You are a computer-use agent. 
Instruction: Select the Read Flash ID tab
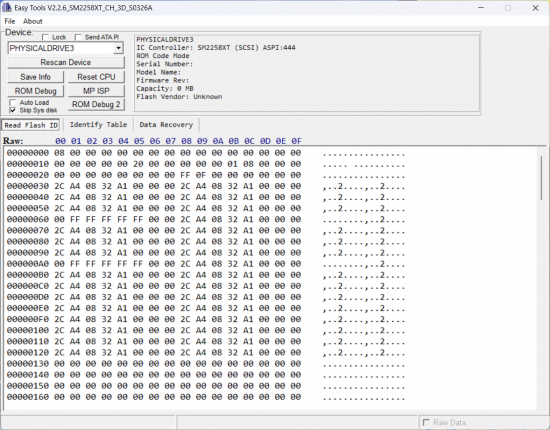point(31,125)
